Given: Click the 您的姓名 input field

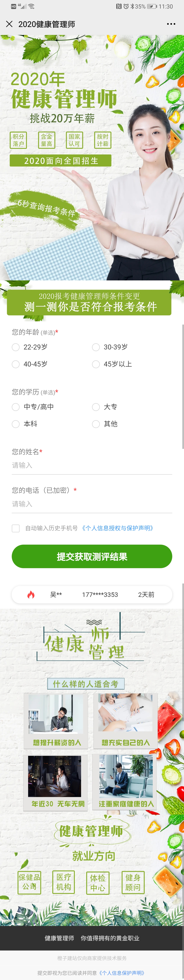Looking at the screenshot, I should coord(92,465).
